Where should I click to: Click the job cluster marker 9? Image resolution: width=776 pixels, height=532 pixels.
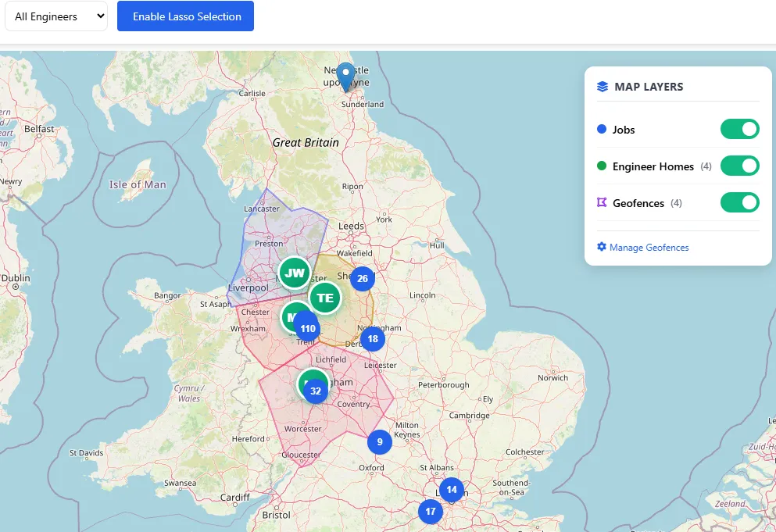pyautogui.click(x=380, y=442)
